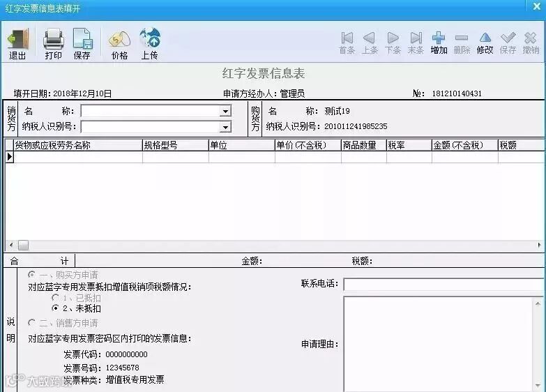Image resolution: width=546 pixels, height=392 pixels.
Task: Click invoice number 181210140431
Action: point(457,93)
